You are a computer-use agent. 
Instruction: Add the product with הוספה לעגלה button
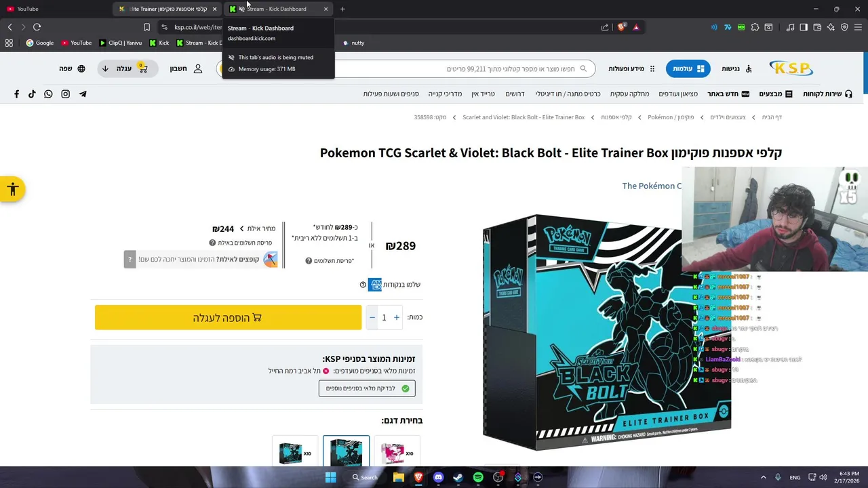coord(228,318)
